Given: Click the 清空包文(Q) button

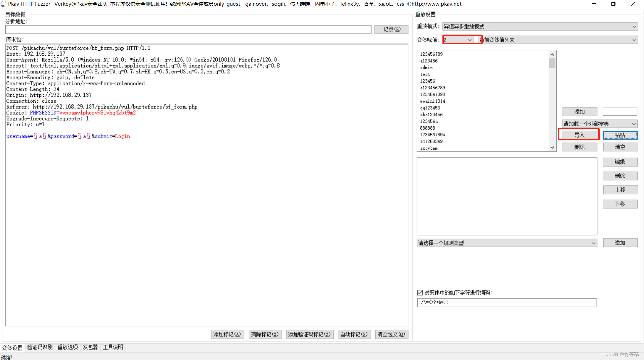Looking at the screenshot, I should [391, 334].
